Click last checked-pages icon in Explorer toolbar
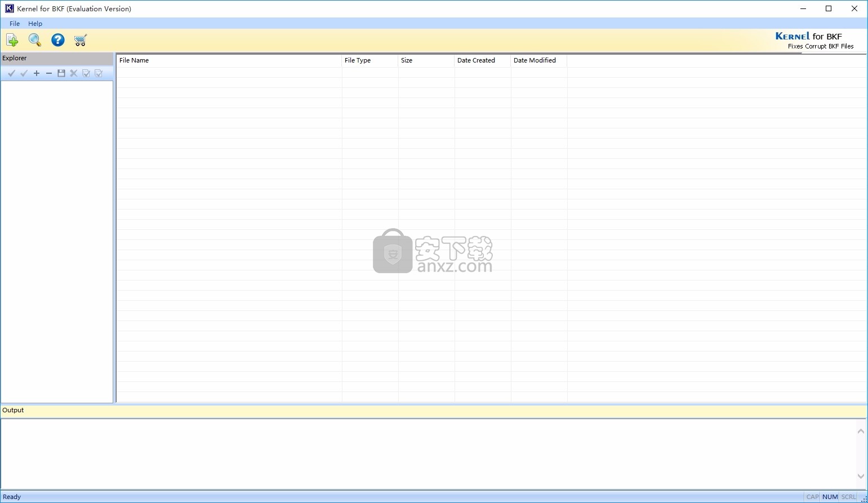This screenshot has height=503, width=868. [x=99, y=73]
